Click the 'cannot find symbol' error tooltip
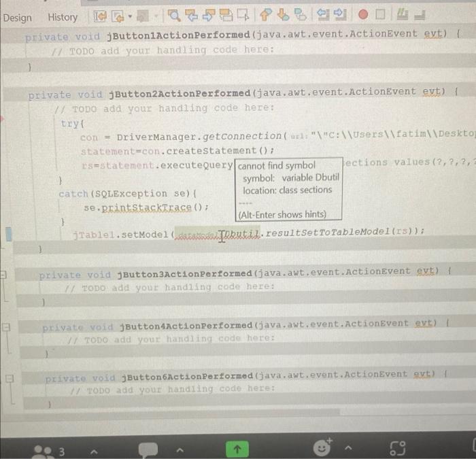The image size is (476, 459). tap(289, 189)
